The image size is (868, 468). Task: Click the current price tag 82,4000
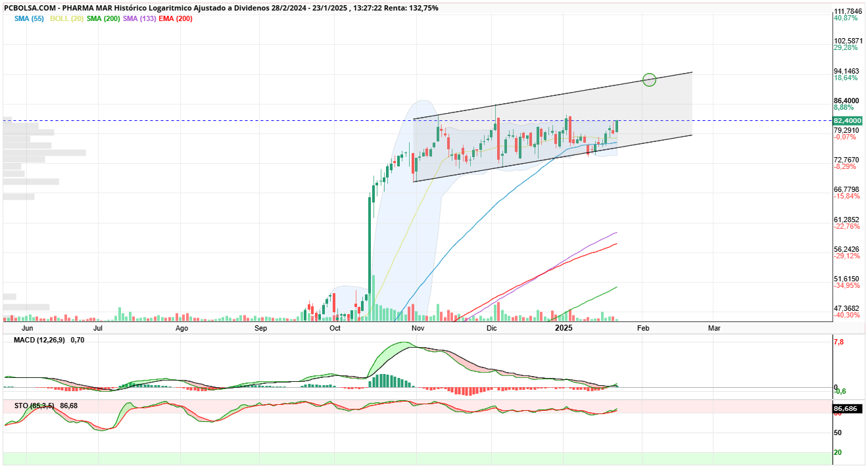coord(847,121)
